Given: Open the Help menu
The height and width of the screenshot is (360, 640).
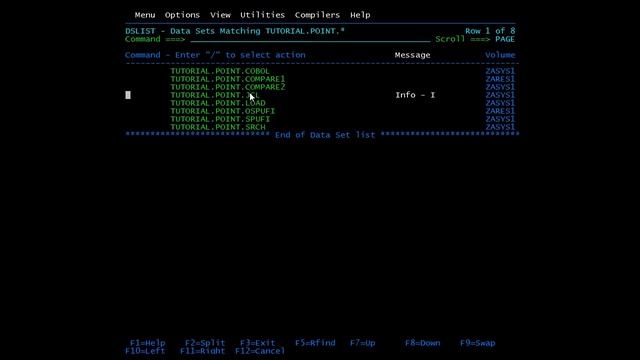Looking at the screenshot, I should click(x=360, y=15).
